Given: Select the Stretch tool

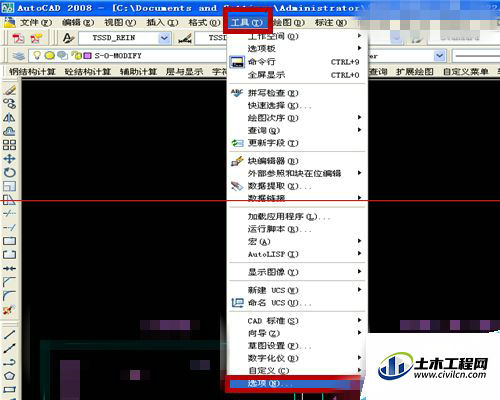Looking at the screenshot, I should pyautogui.click(x=9, y=200).
